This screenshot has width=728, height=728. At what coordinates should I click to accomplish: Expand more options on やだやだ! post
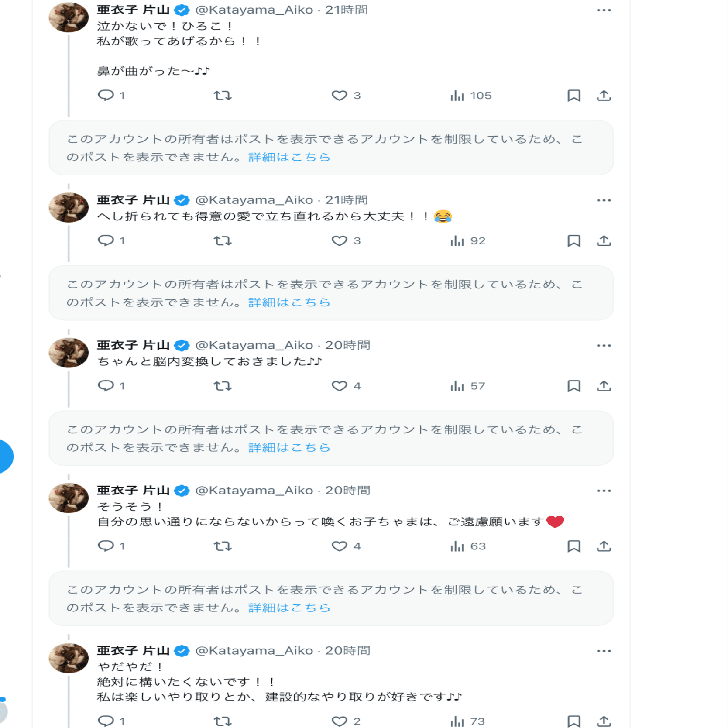(604, 651)
